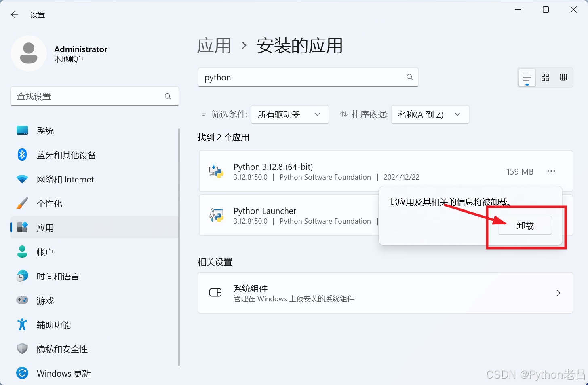Open 隐私和安全性 settings

[x=94, y=349]
